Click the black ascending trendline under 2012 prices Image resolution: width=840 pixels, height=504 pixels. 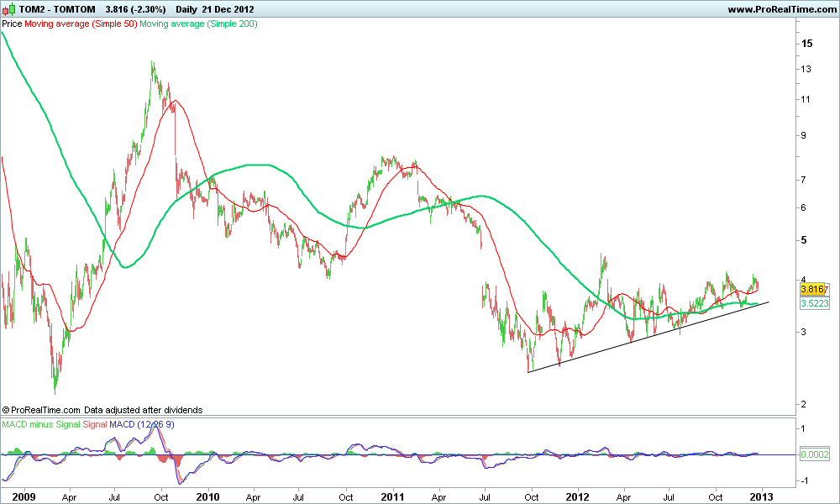tap(648, 338)
